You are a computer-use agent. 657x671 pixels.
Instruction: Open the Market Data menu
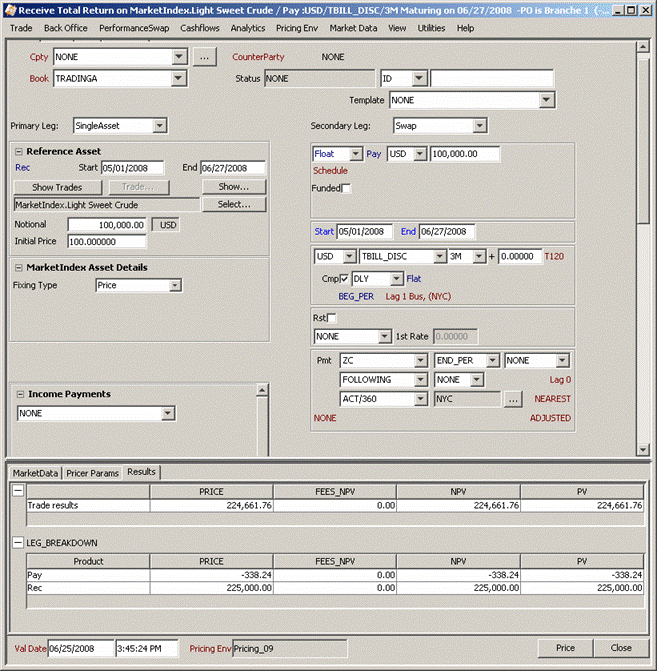353,28
